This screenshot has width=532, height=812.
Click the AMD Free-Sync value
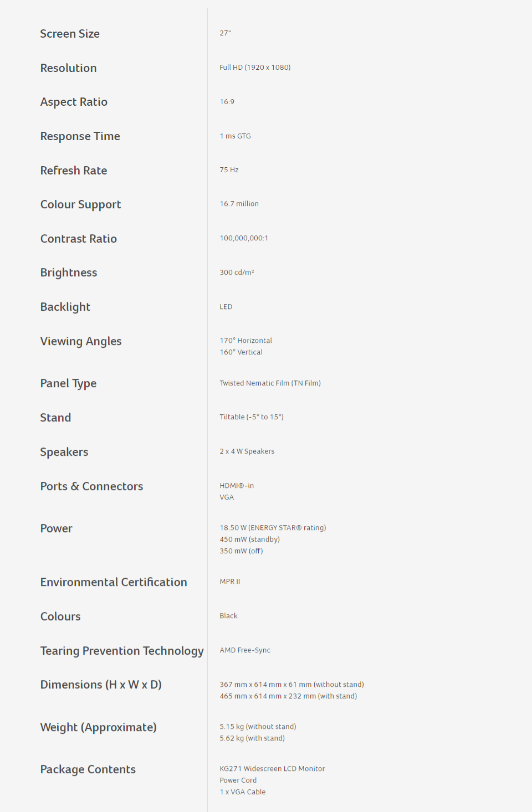pos(245,650)
